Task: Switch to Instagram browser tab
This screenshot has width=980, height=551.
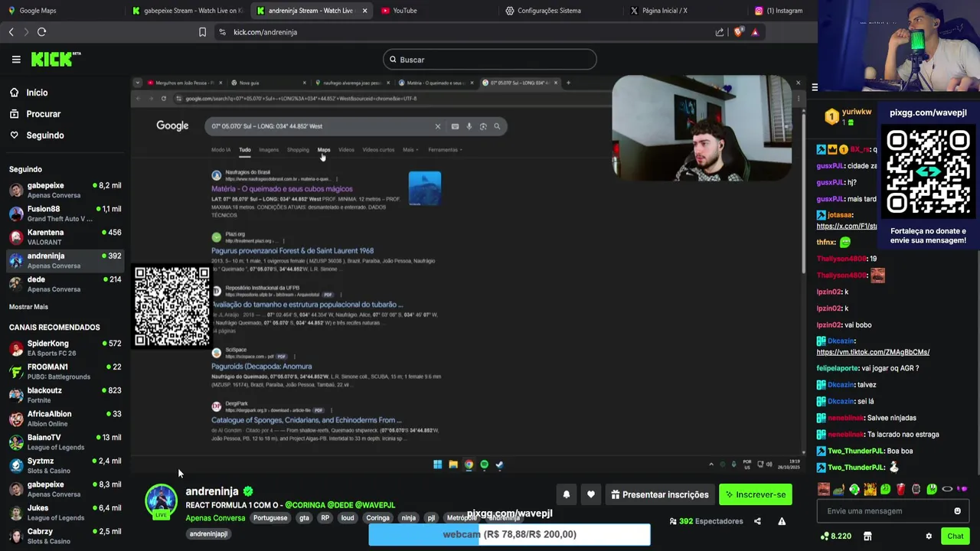Action: [780, 11]
